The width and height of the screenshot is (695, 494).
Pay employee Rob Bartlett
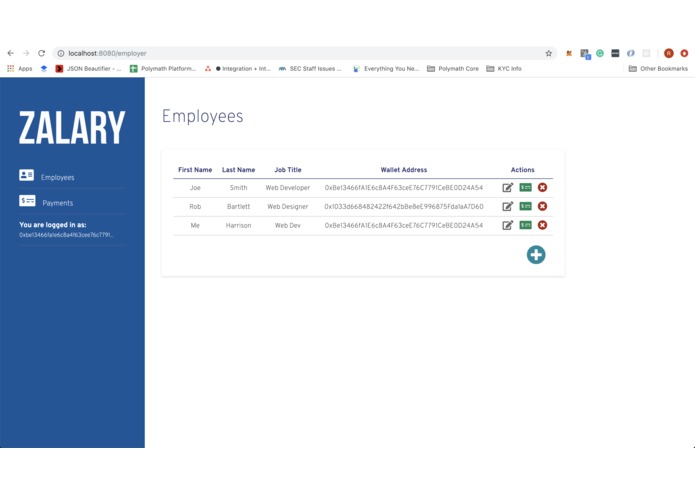tap(525, 206)
